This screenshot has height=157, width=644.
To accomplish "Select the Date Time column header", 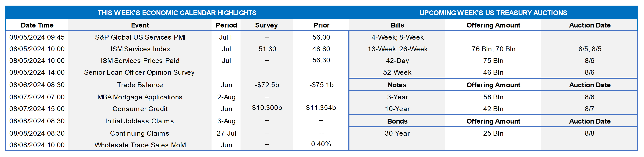I will click(37, 25).
